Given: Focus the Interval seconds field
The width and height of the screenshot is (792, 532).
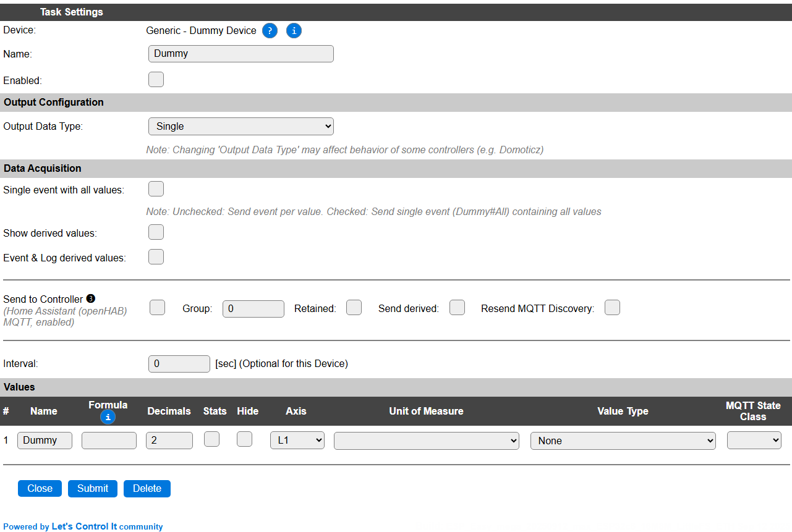Looking at the screenshot, I should coord(179,364).
